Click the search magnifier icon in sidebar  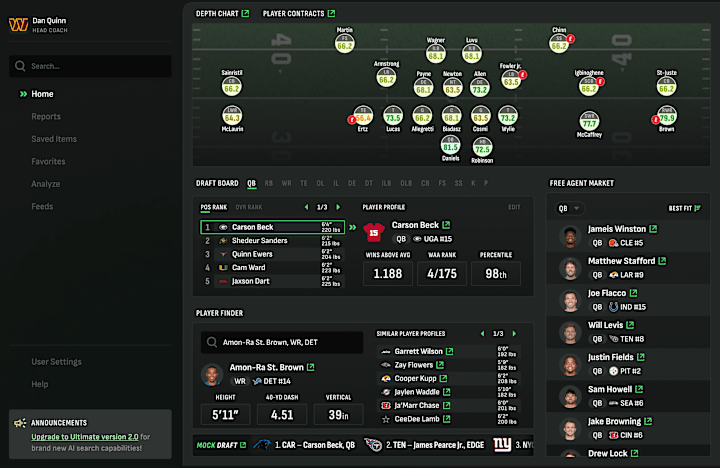tap(20, 66)
